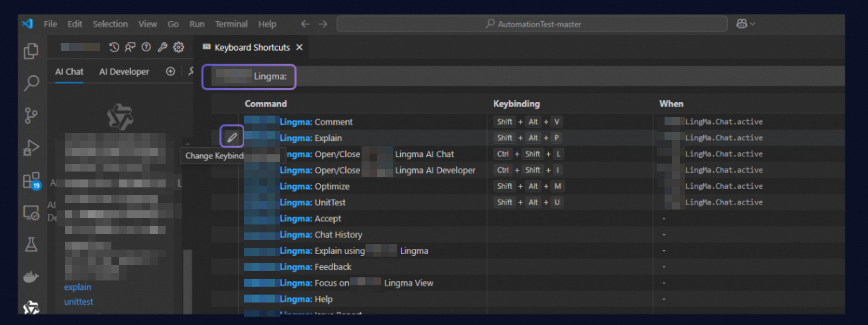The height and width of the screenshot is (325, 868).
Task: Open the File menu
Action: pos(50,24)
